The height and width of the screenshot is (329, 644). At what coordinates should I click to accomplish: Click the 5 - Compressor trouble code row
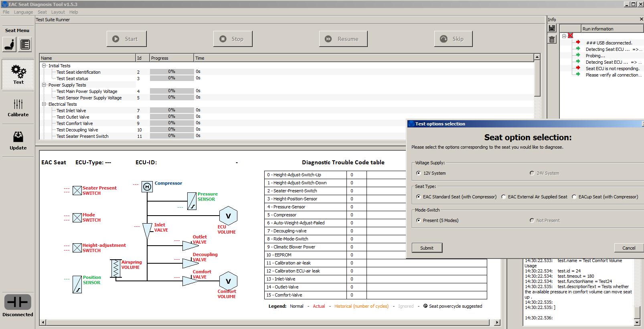click(x=335, y=215)
